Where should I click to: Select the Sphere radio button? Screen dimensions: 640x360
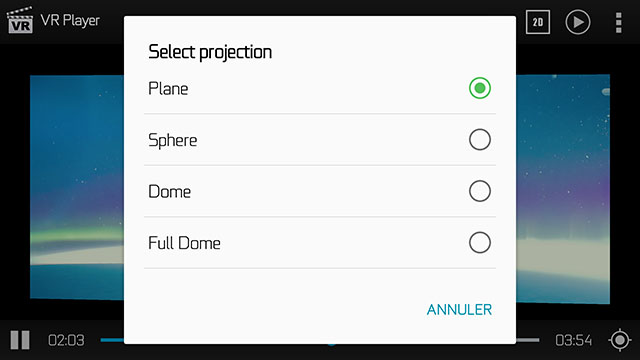click(480, 140)
